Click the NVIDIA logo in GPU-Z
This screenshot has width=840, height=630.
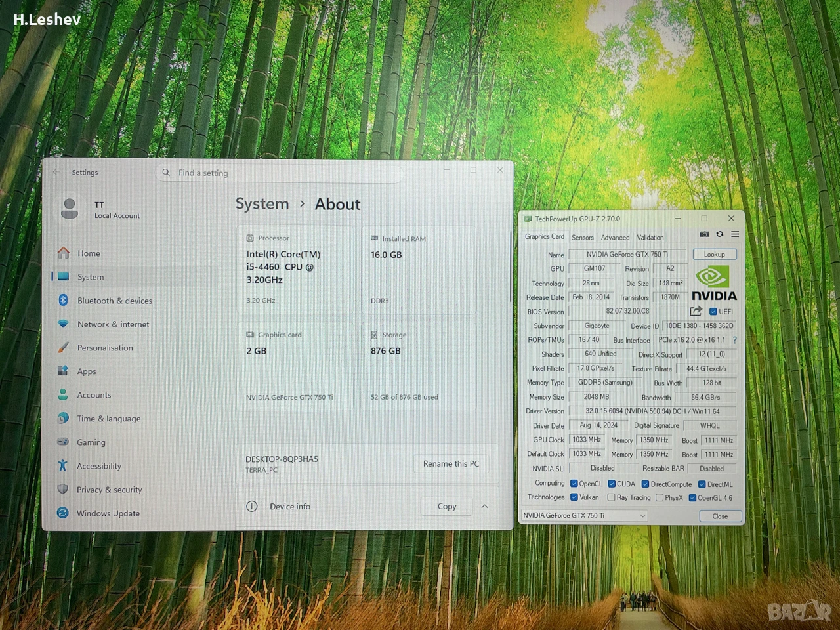coord(714,283)
